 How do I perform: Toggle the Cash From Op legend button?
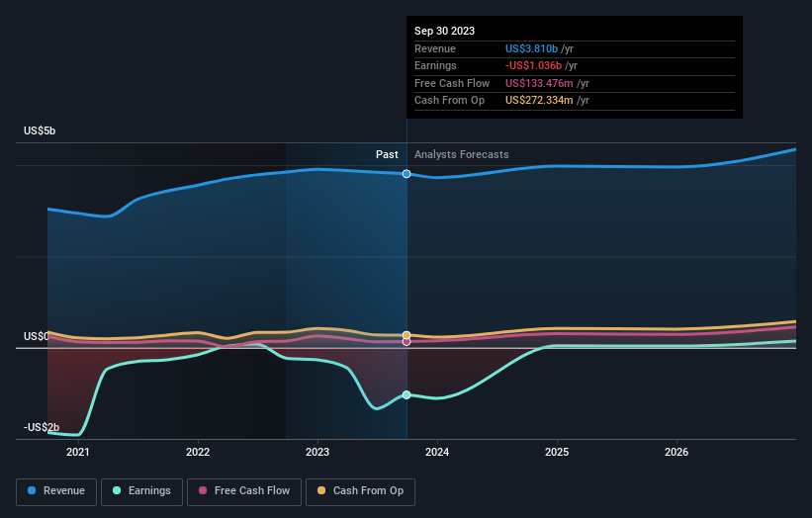pos(360,491)
